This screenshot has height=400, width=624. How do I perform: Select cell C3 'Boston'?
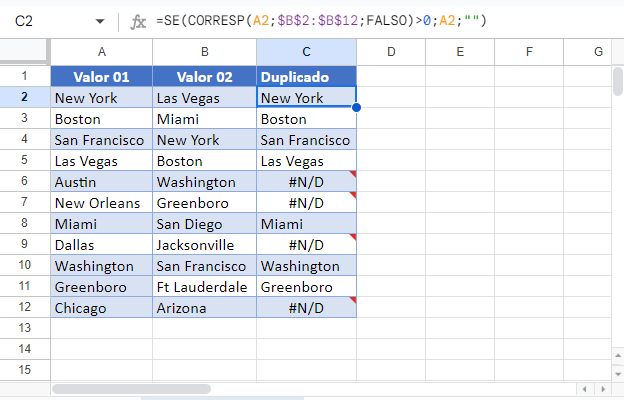[306, 118]
